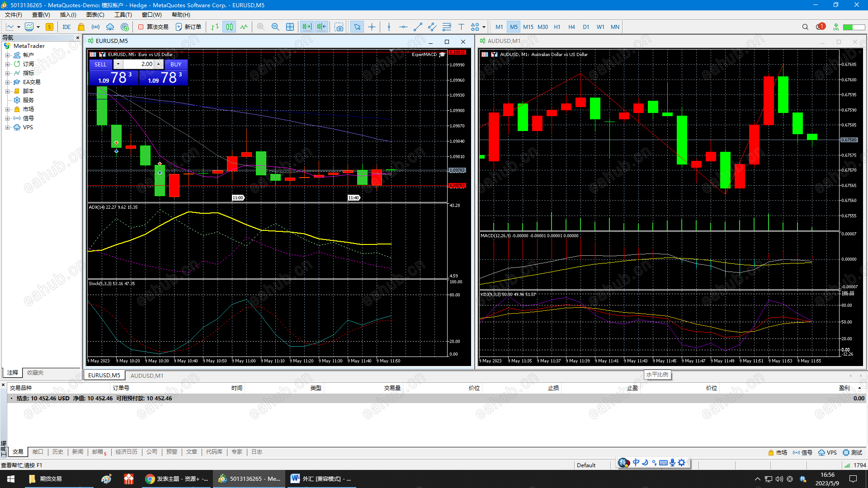
Task: Select the H1 timeframe button
Action: click(x=557, y=27)
